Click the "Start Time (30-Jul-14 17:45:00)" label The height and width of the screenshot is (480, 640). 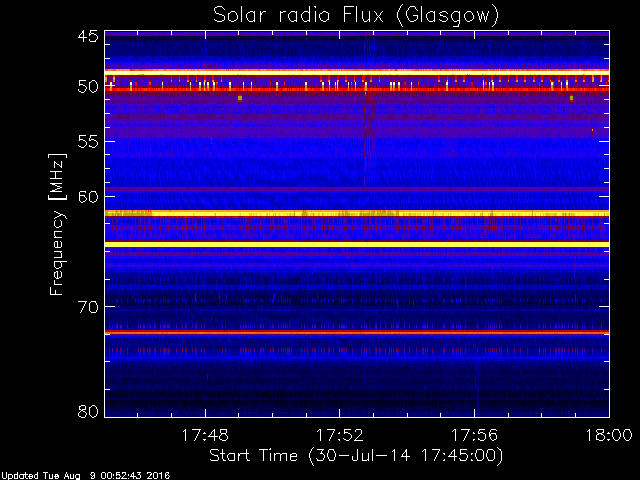tap(356, 455)
